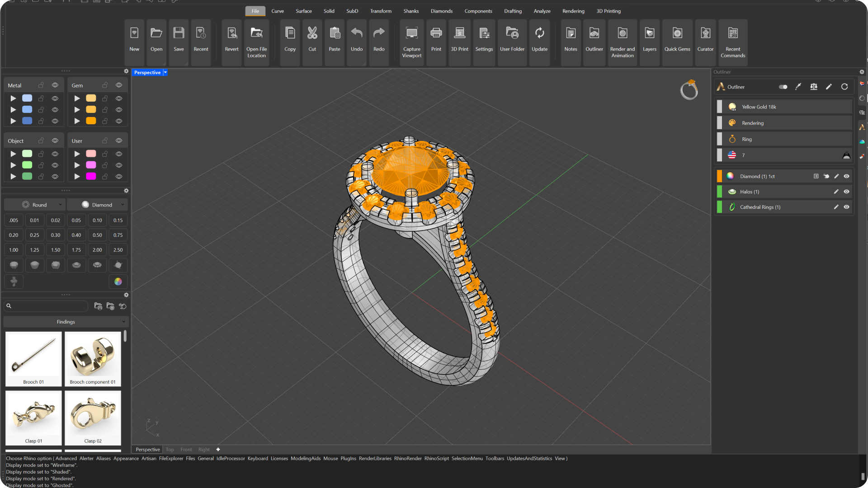Viewport: 868px width, 488px height.
Task: Click the Render and Animation icon
Action: [x=622, y=34]
